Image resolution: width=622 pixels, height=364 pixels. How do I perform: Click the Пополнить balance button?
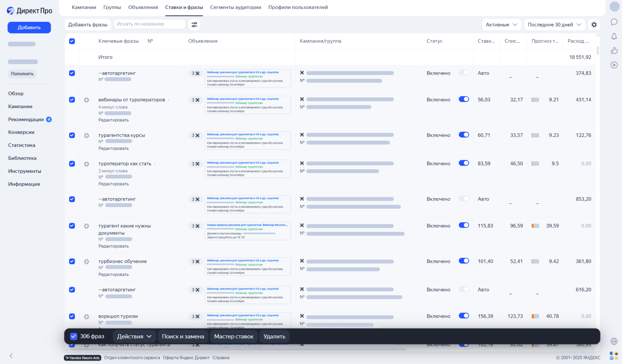pos(22,74)
